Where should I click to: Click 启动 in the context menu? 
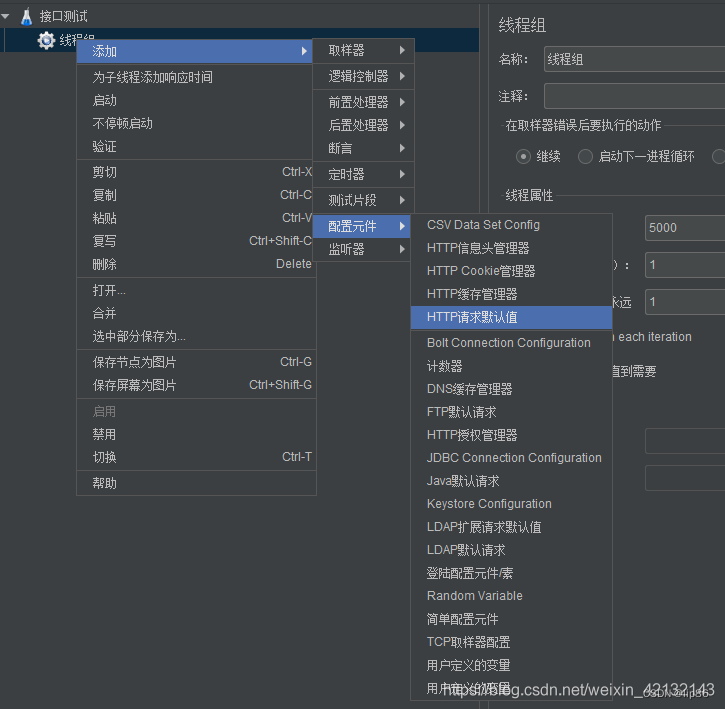(x=195, y=100)
